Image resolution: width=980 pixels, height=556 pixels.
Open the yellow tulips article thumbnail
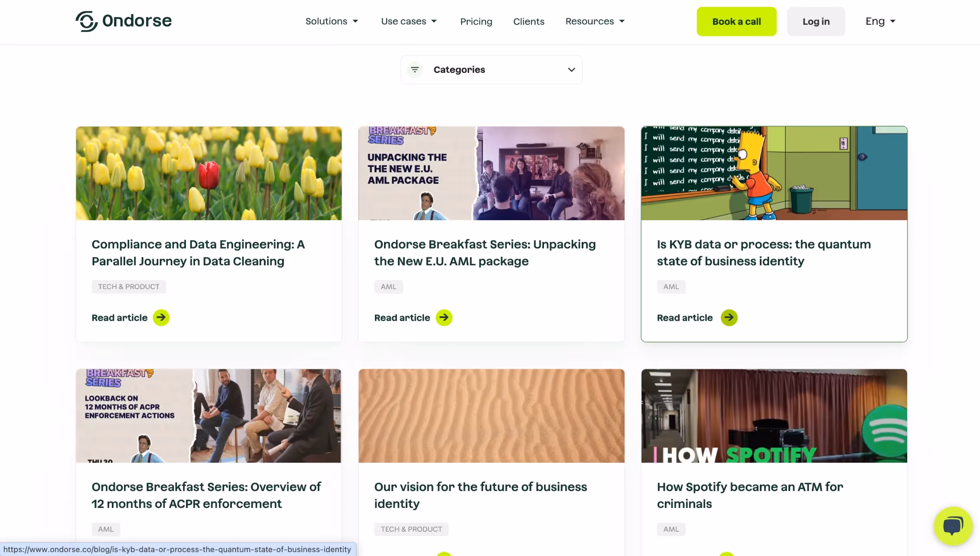coord(208,173)
